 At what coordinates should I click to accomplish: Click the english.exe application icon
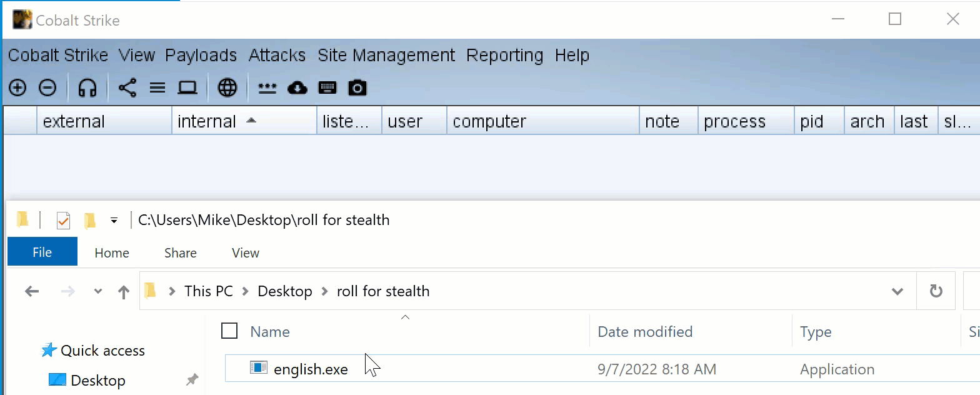coord(259,367)
